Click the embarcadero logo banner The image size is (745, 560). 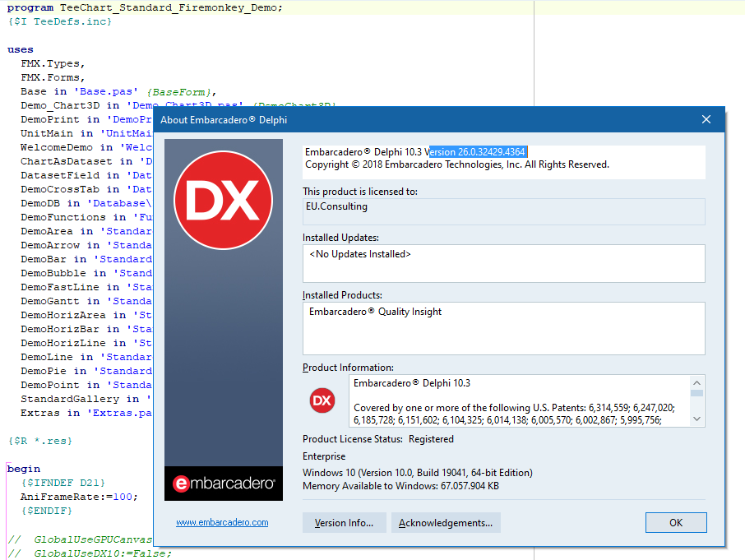click(x=224, y=483)
